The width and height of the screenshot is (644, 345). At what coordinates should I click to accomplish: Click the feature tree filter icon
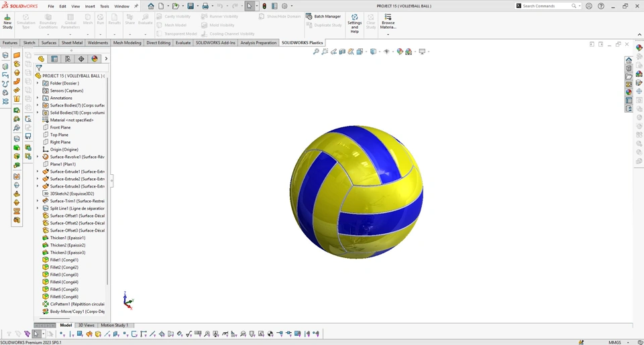point(39,68)
